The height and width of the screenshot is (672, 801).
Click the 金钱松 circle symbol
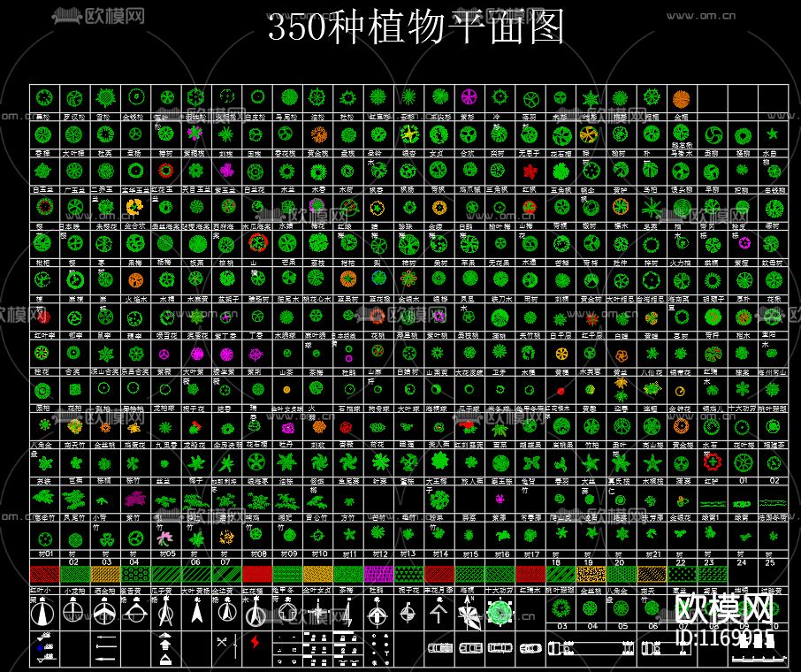pos(136,96)
